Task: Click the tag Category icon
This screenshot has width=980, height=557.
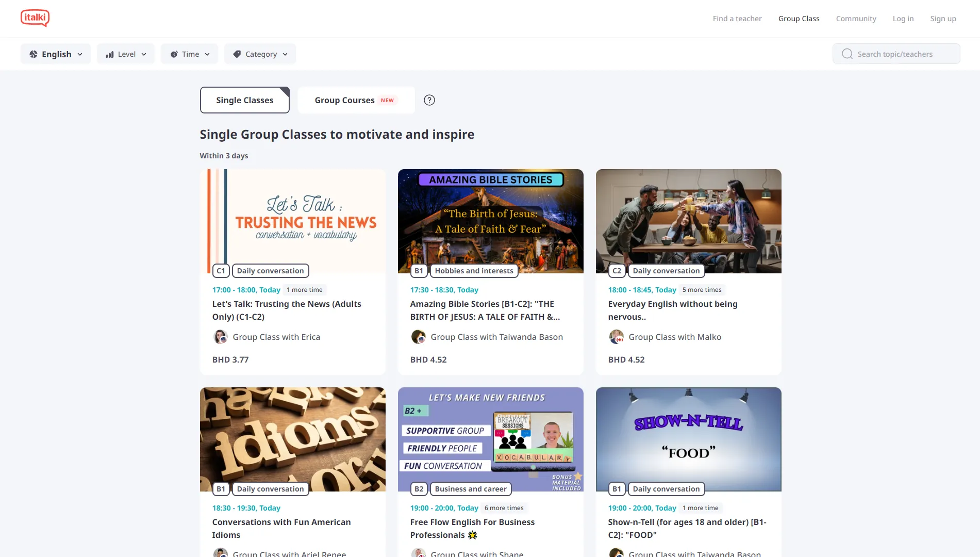Action: click(237, 54)
